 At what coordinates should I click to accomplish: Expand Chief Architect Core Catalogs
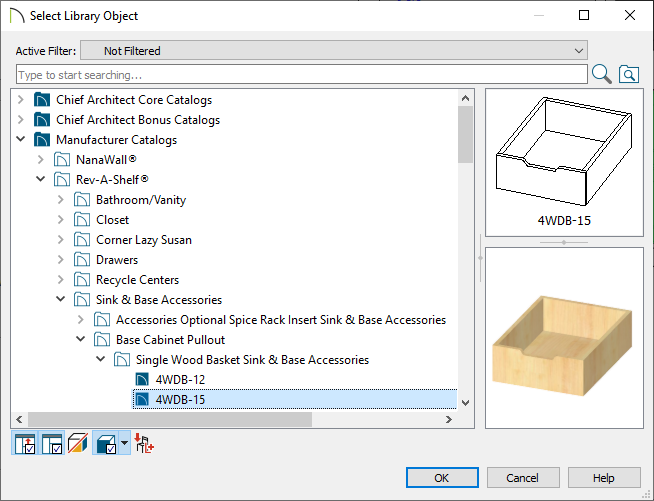coord(20,100)
